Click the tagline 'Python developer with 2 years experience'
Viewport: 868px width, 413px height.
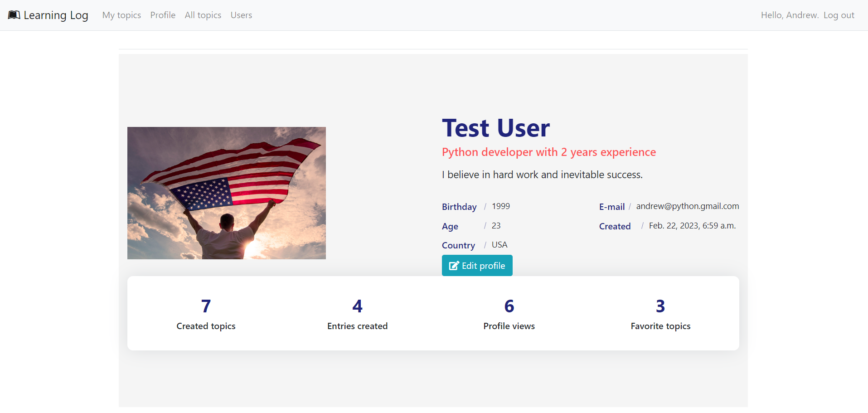[x=548, y=152]
